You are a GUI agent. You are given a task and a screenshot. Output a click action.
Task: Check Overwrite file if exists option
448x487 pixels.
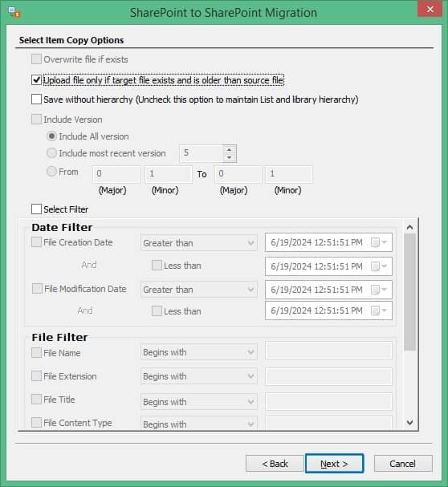pyautogui.click(x=36, y=59)
